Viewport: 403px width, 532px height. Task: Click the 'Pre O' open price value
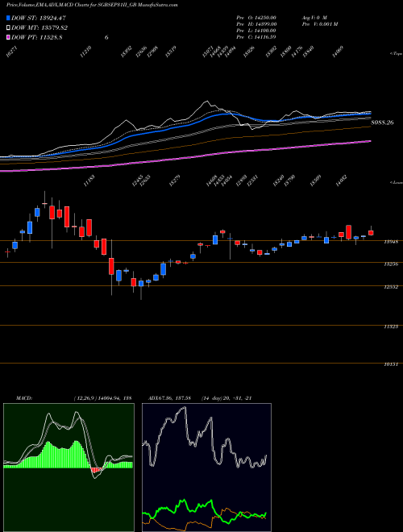coord(257,17)
